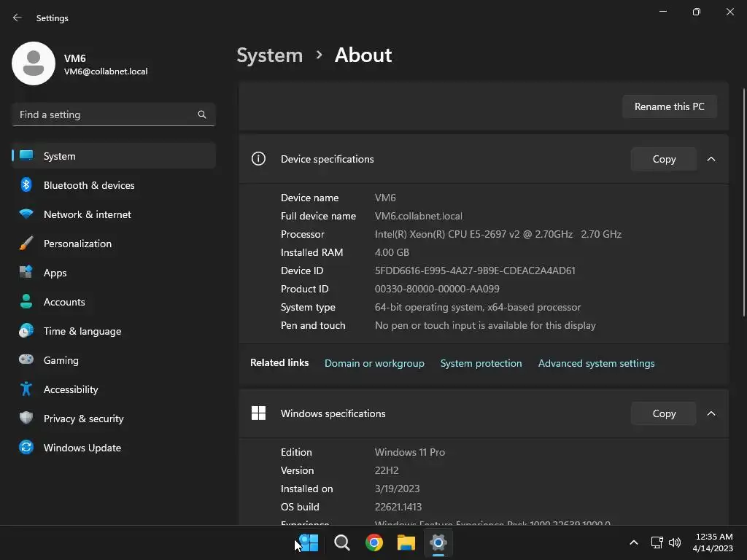Image resolution: width=747 pixels, height=560 pixels.
Task: Click the Find a setting search box
Action: 113,114
